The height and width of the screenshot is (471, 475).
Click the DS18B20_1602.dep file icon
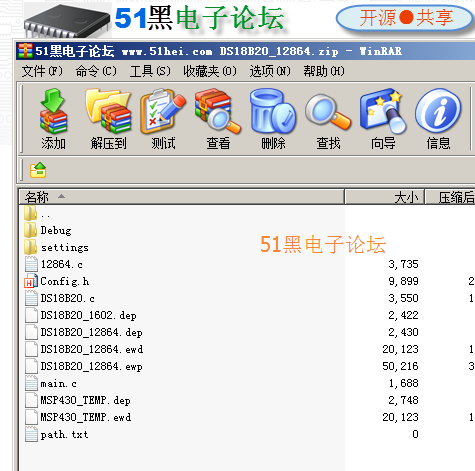[x=31, y=315]
